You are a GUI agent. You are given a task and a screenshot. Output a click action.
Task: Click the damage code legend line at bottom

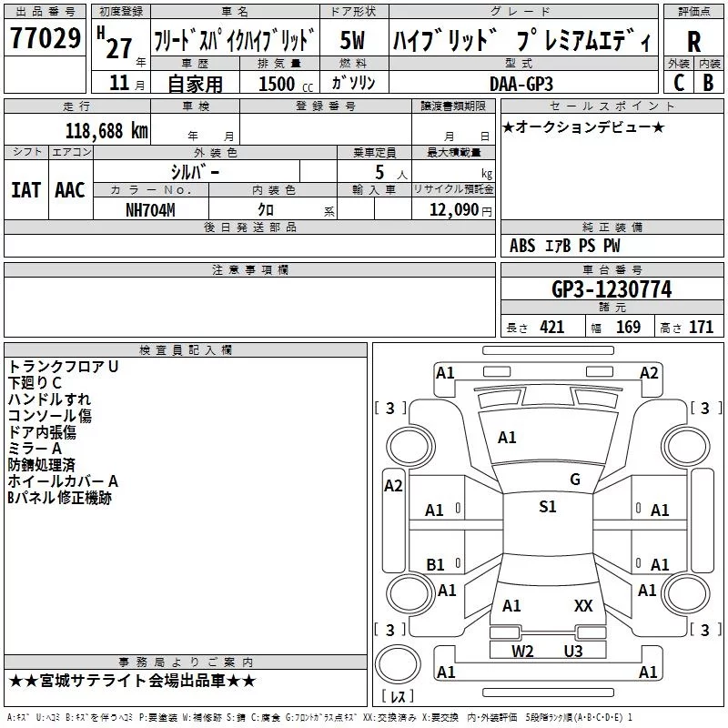(319, 717)
